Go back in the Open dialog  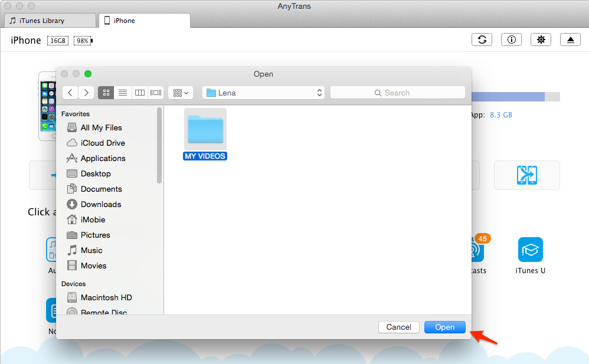point(70,93)
